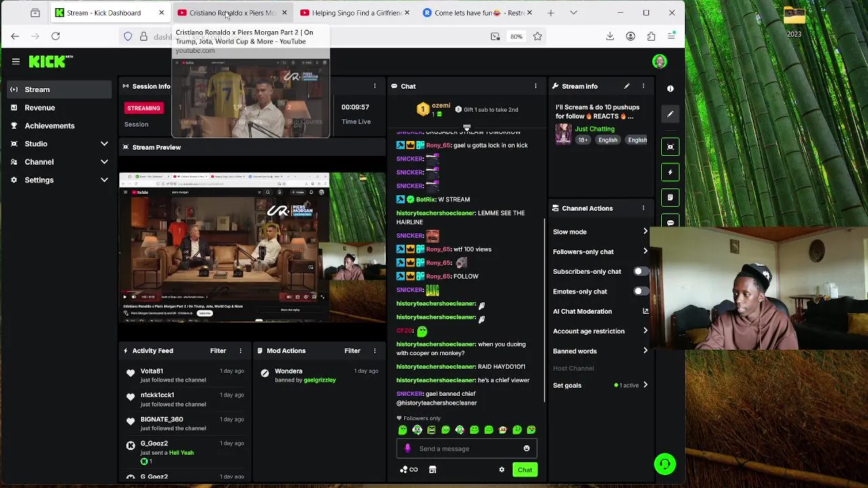This screenshot has width=868, height=488.
Task: Open desktop 2023 folder
Action: [x=794, y=22]
